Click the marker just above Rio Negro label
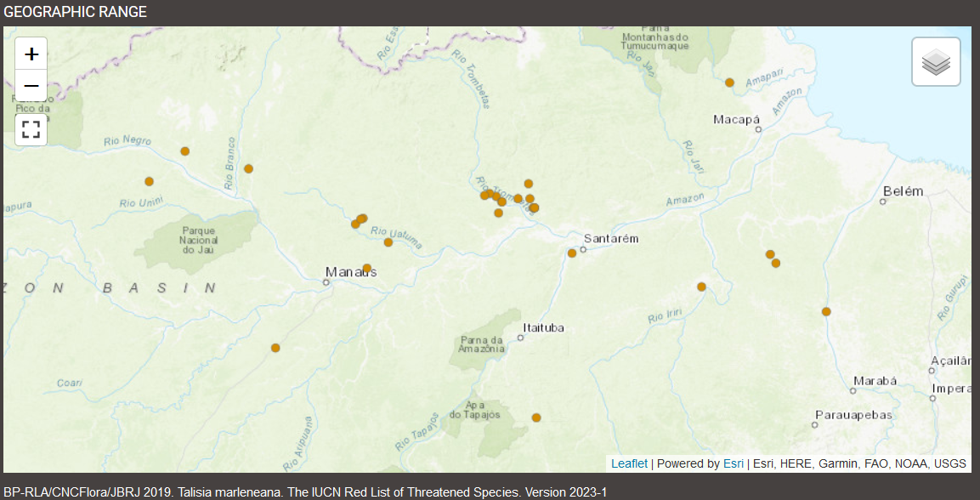Viewport: 980px width, 500px height. click(x=185, y=151)
